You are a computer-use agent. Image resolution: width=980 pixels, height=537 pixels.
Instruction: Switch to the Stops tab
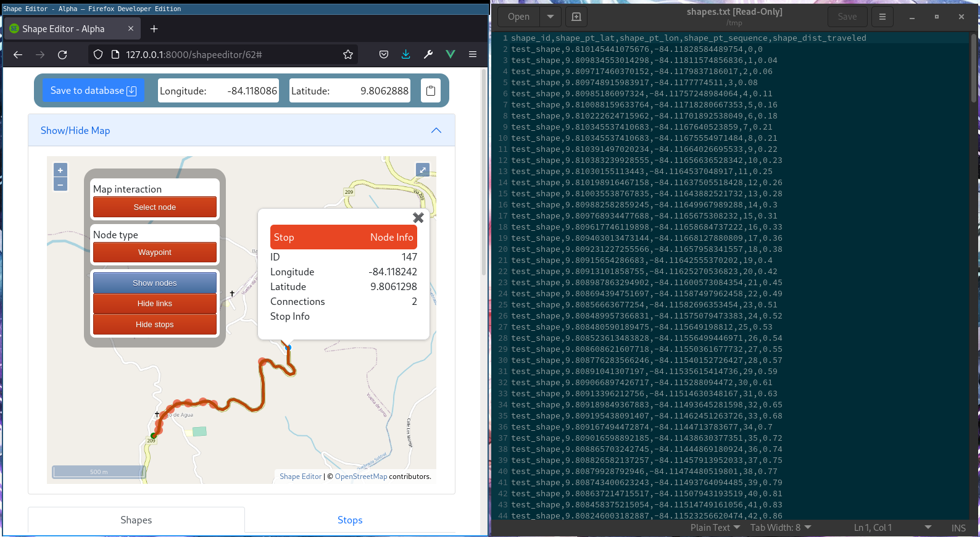coord(350,520)
